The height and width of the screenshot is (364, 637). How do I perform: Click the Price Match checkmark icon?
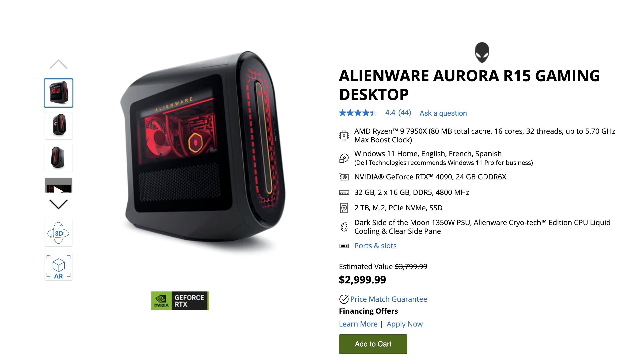click(x=344, y=299)
